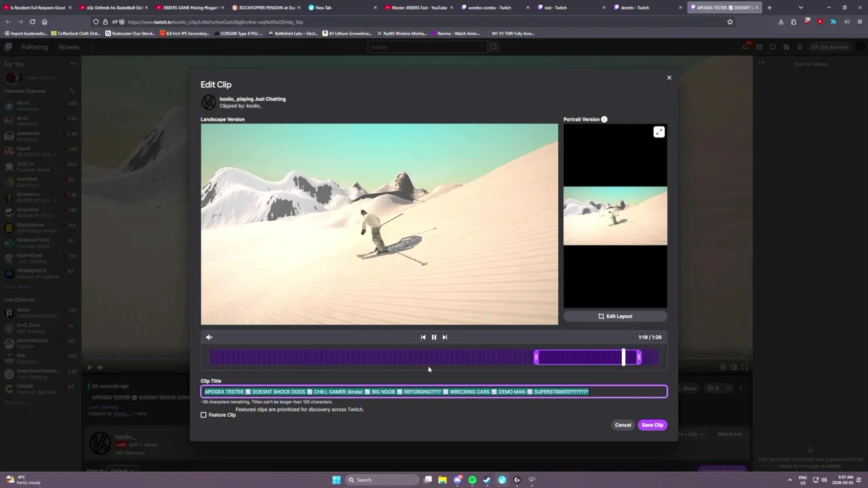Image resolution: width=868 pixels, height=488 pixels.
Task: Open system volume control
Action: (x=824, y=480)
